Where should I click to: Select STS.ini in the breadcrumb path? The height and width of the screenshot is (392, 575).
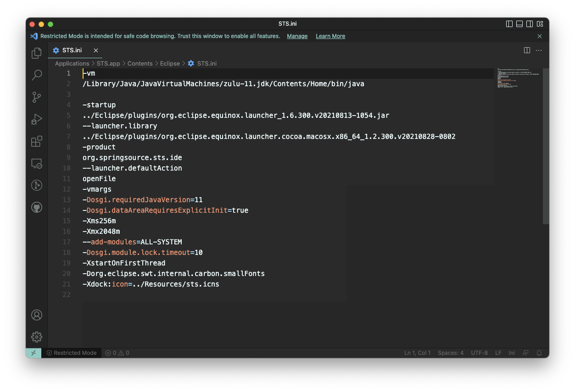202,64
